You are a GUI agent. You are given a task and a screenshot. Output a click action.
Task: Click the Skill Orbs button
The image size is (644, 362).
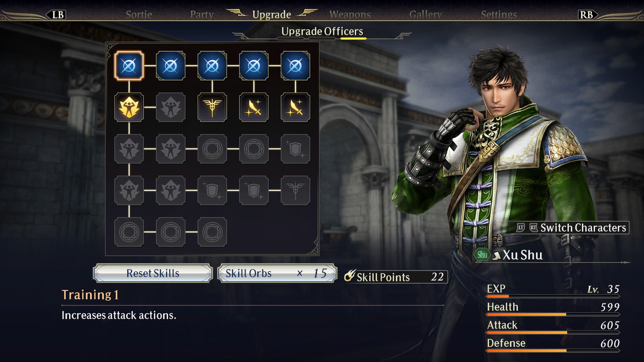click(x=277, y=273)
